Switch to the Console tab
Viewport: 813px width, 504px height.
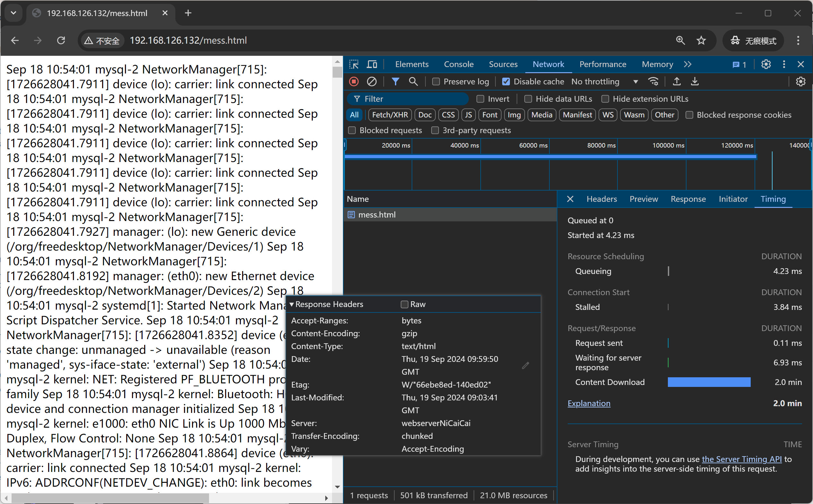[459, 64]
